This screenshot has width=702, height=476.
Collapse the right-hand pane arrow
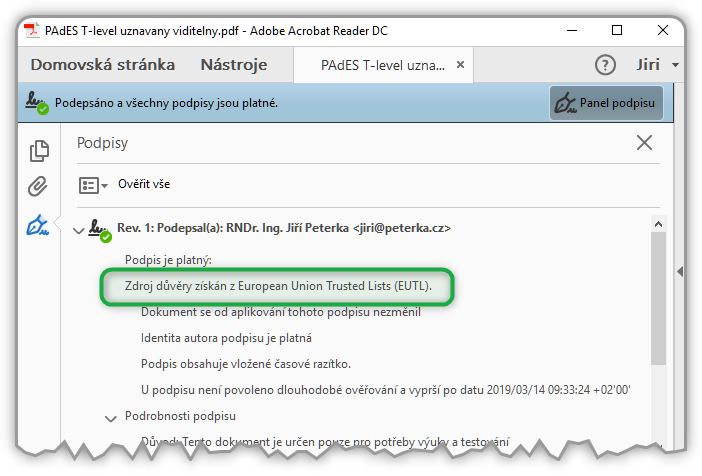tap(680, 272)
